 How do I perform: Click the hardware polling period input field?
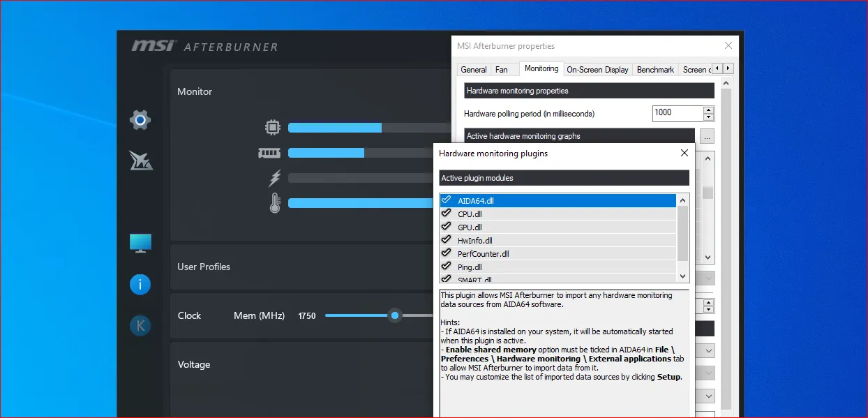click(677, 113)
